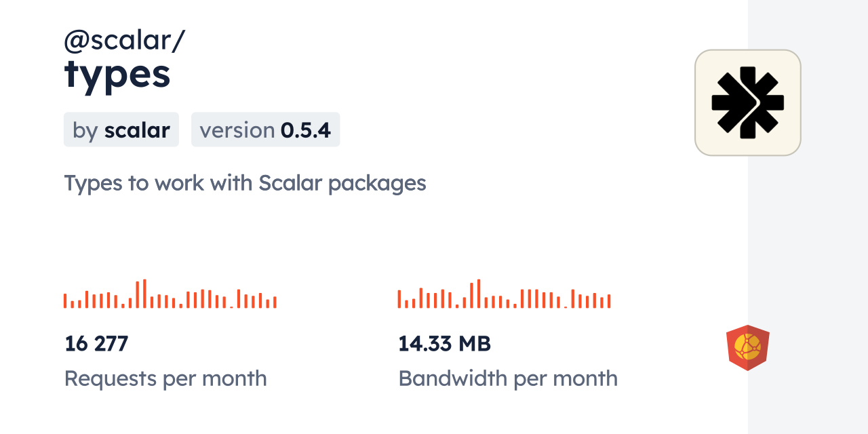The image size is (868, 434).
Task: Select the "14.33 MB" bandwidth value
Action: click(x=444, y=344)
